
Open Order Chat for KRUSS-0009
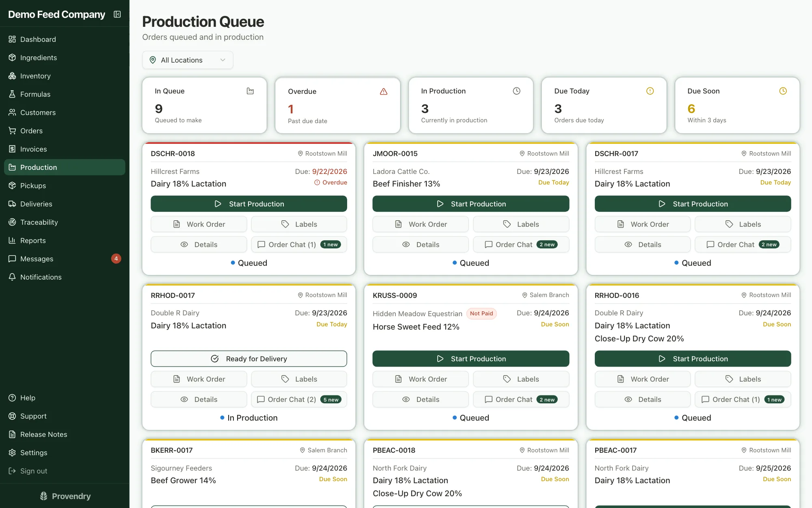(x=521, y=399)
